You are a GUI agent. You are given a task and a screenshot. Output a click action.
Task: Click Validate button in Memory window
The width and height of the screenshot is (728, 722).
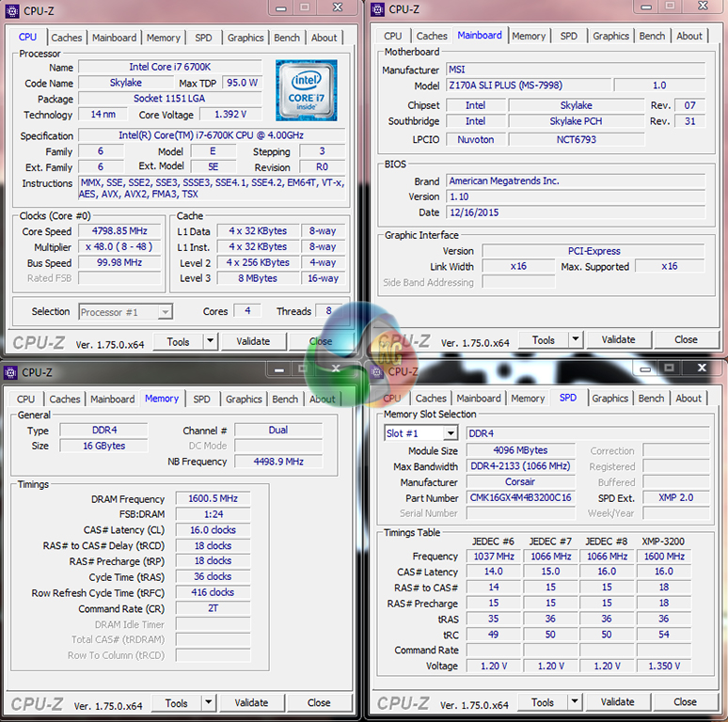tap(251, 703)
